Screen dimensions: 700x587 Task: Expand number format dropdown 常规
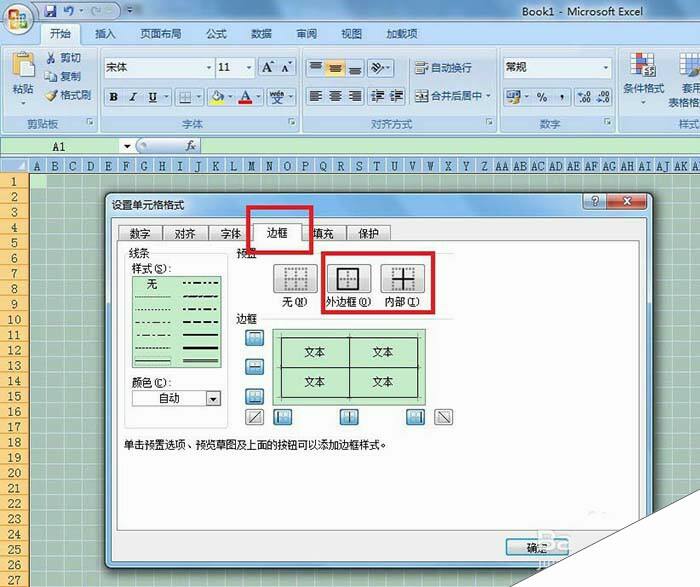pyautogui.click(x=605, y=68)
